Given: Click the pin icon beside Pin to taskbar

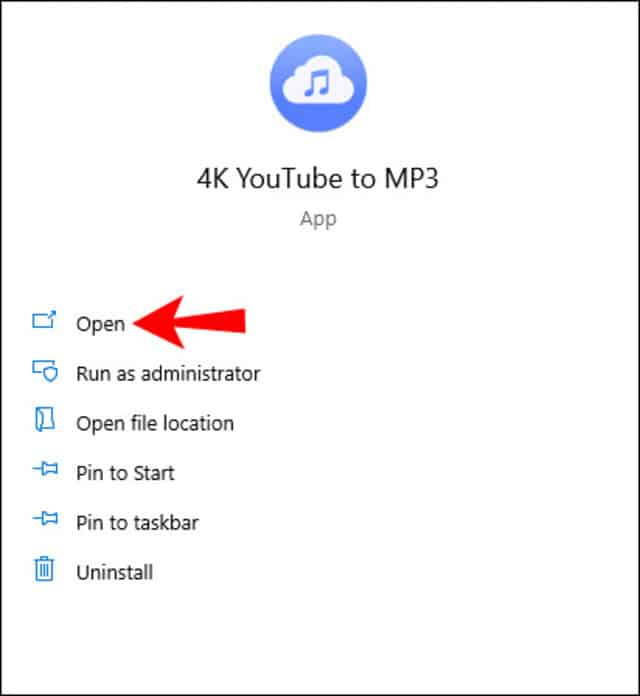Looking at the screenshot, I should click(45, 518).
